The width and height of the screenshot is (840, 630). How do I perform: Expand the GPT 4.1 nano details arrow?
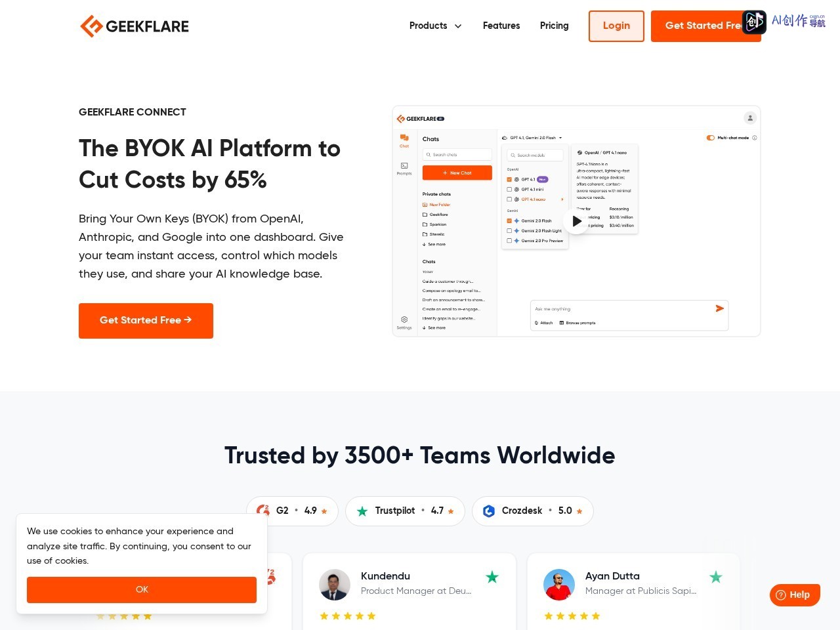pos(562,199)
